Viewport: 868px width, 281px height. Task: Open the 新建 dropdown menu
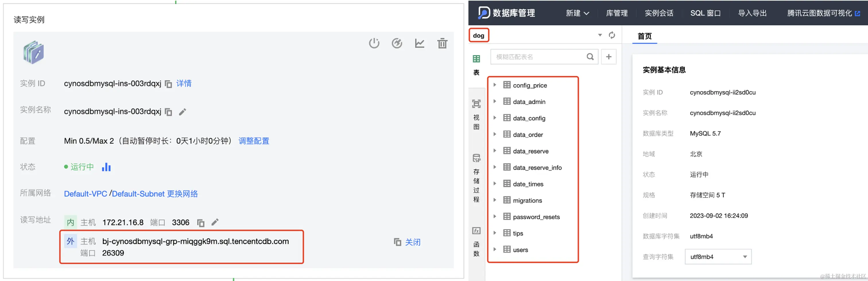[577, 13]
